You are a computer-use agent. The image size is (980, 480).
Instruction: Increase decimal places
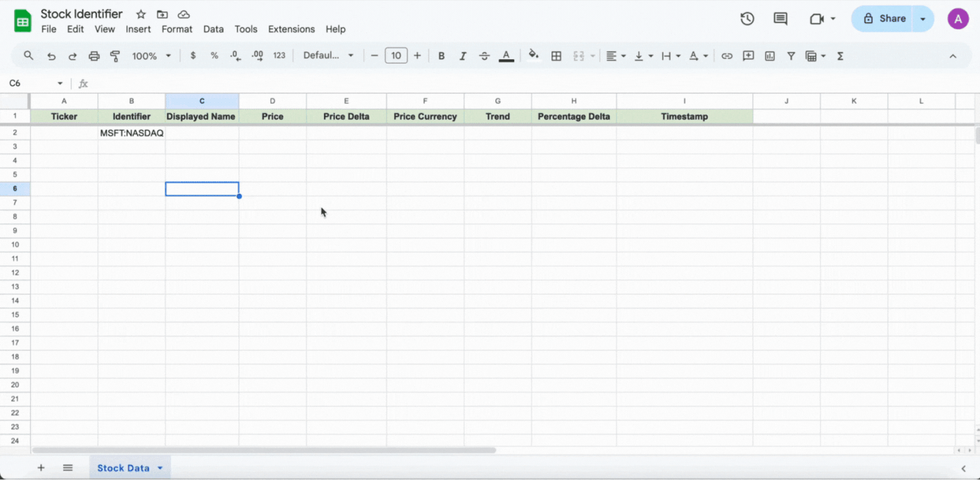257,56
